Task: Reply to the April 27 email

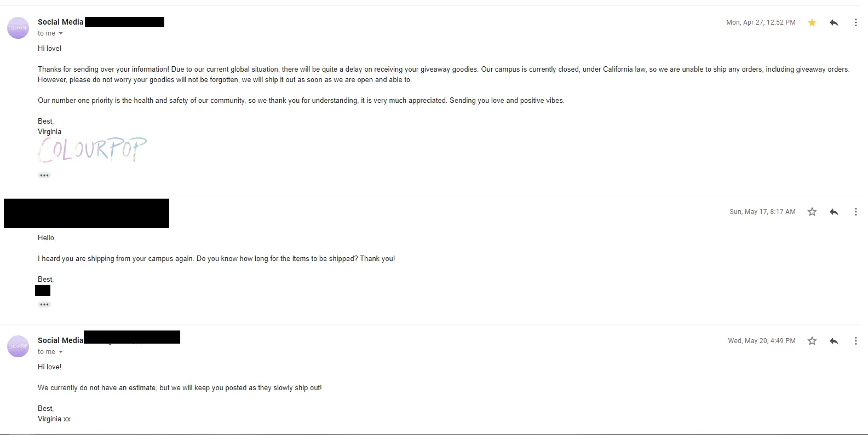Action: (834, 22)
